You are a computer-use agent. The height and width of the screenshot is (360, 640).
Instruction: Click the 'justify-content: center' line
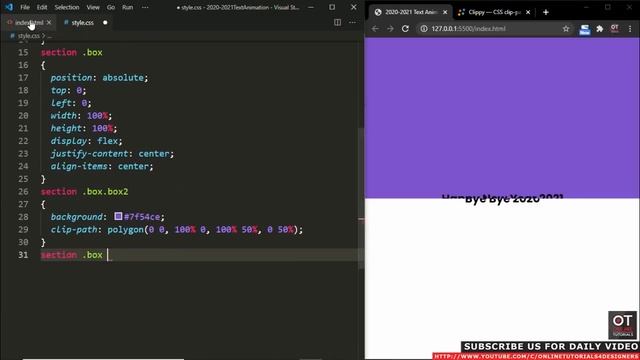pyautogui.click(x=112, y=153)
